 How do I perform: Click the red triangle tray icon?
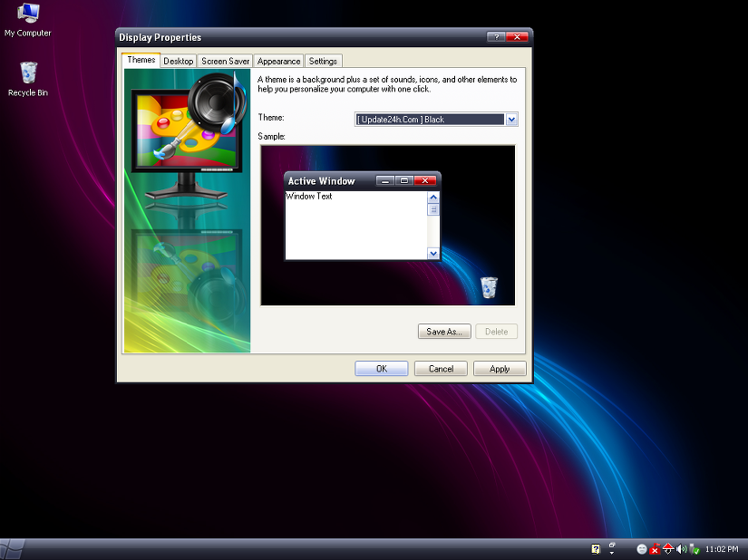click(x=668, y=549)
